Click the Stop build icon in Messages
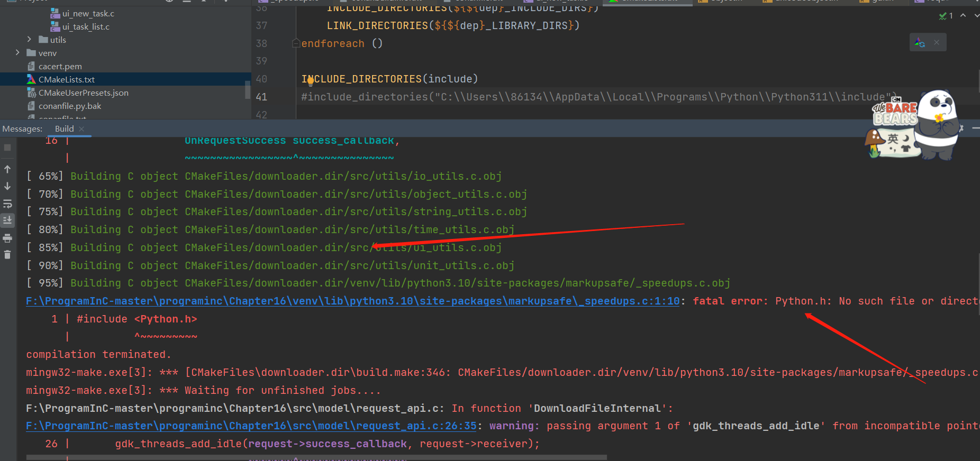 tap(7, 147)
